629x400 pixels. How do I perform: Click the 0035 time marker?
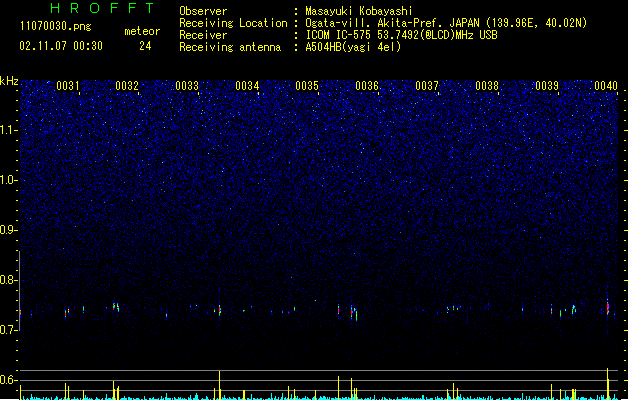pyautogui.click(x=307, y=86)
